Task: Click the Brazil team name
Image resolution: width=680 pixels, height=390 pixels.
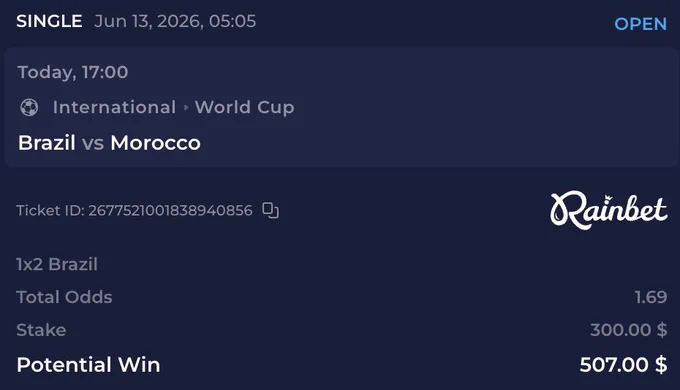Action: coord(46,143)
